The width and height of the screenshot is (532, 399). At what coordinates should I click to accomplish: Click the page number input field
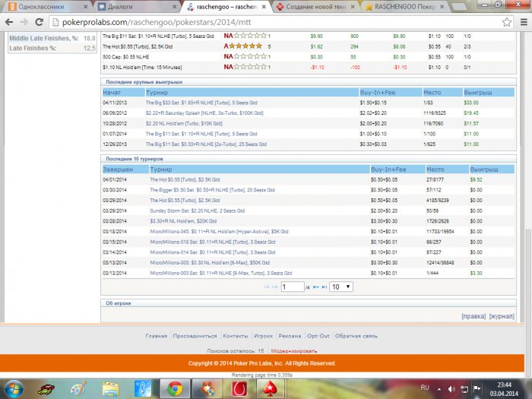coord(292,287)
